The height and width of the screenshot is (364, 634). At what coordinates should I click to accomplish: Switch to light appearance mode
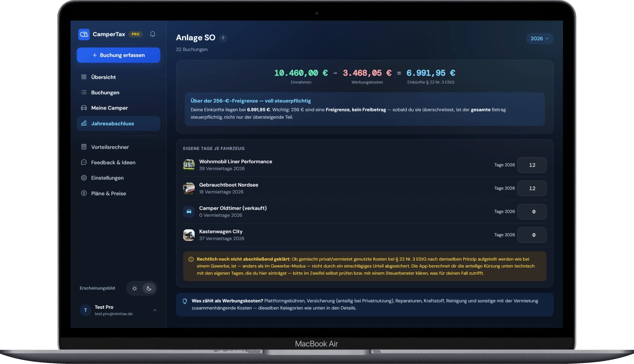[135, 288]
